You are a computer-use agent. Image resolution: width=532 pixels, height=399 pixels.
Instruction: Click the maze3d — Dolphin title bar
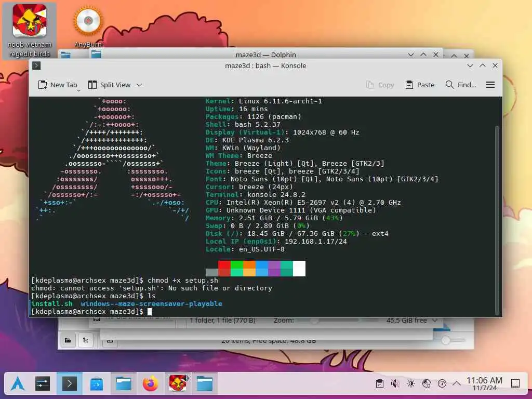click(265, 55)
